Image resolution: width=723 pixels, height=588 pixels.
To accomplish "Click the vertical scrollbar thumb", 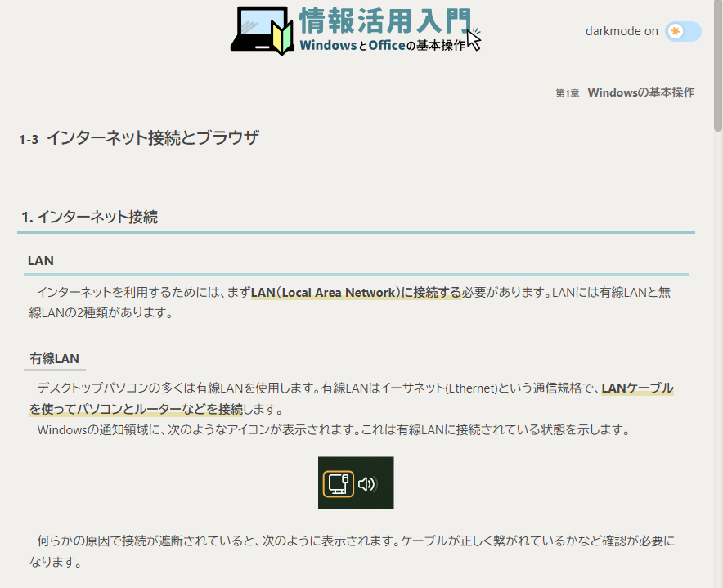I will [718, 65].
